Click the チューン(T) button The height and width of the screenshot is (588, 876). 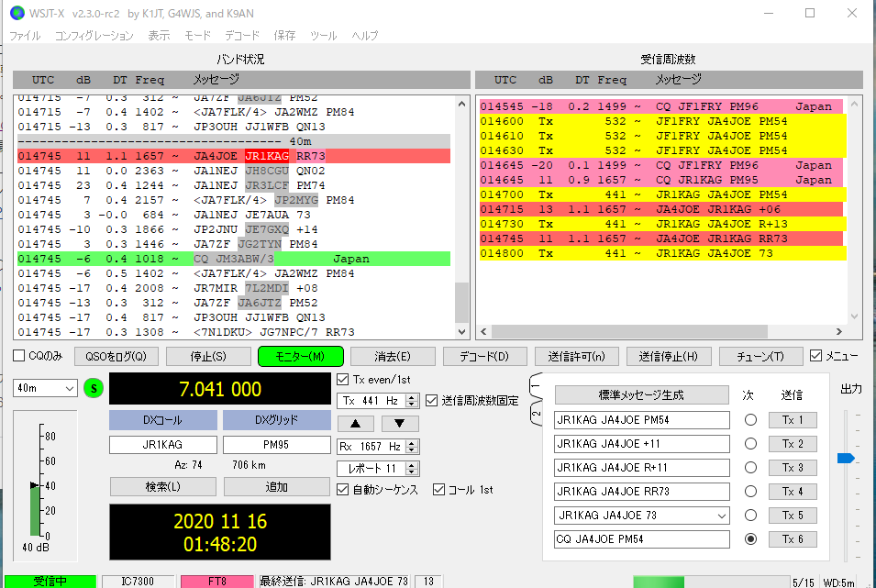760,356
